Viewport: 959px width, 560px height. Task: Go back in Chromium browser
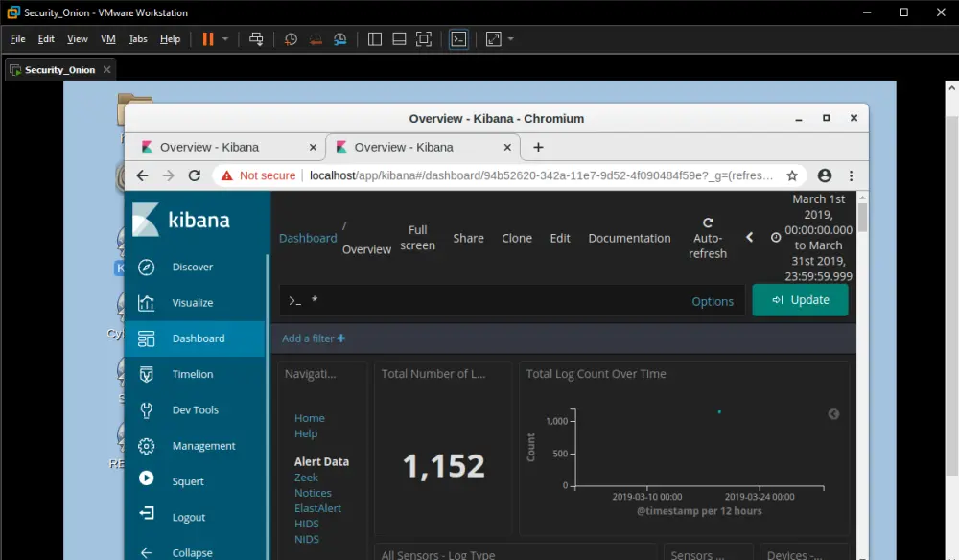(142, 175)
